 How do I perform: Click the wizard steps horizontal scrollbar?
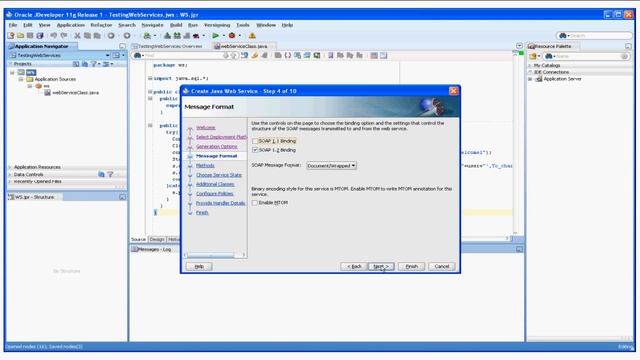tap(211, 256)
